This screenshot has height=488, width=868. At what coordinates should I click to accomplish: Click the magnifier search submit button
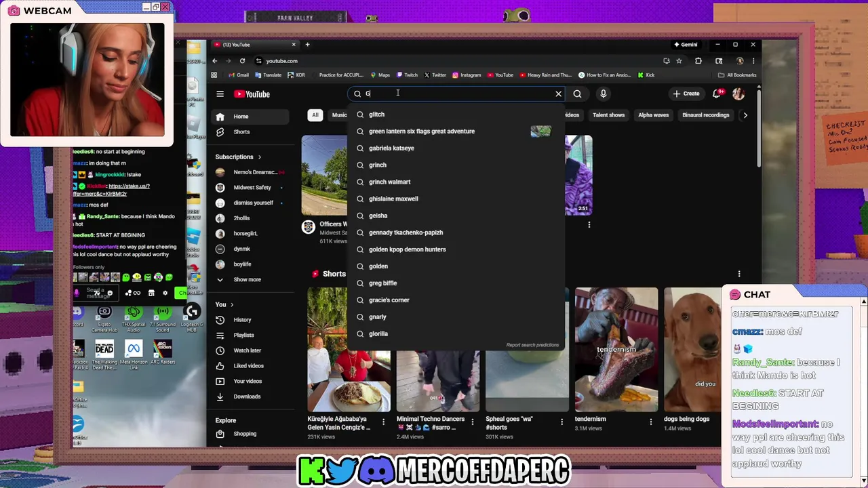click(x=577, y=94)
